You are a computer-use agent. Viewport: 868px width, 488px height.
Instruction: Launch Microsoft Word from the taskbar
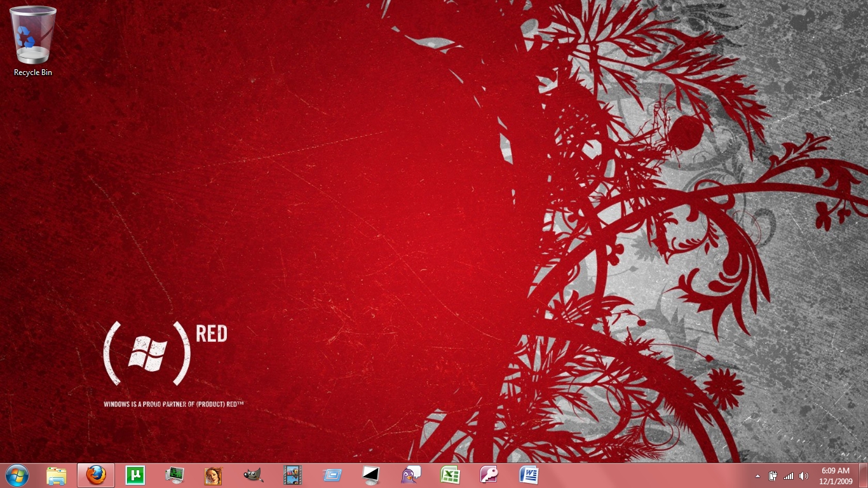click(x=529, y=475)
